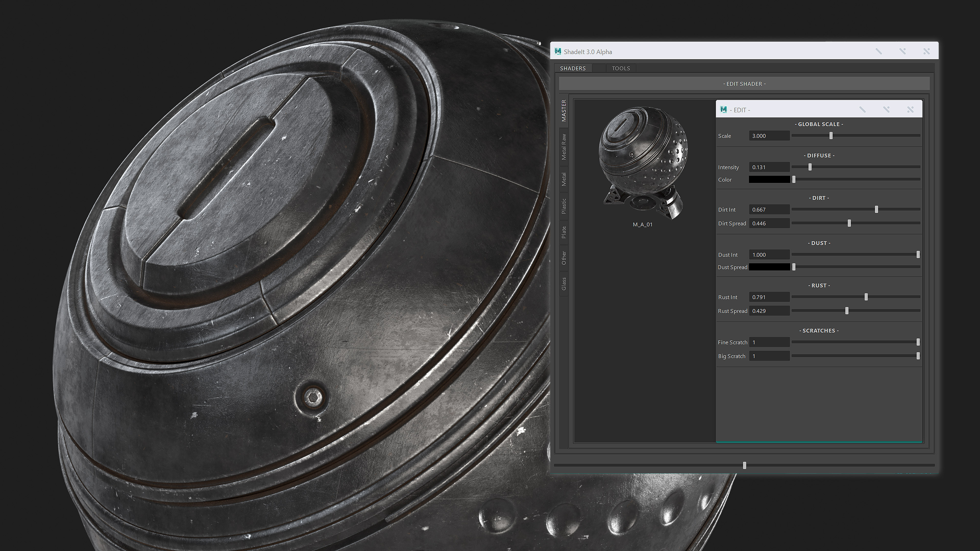
Task: Adjust the Diffuse Intensity slider
Action: click(x=810, y=167)
